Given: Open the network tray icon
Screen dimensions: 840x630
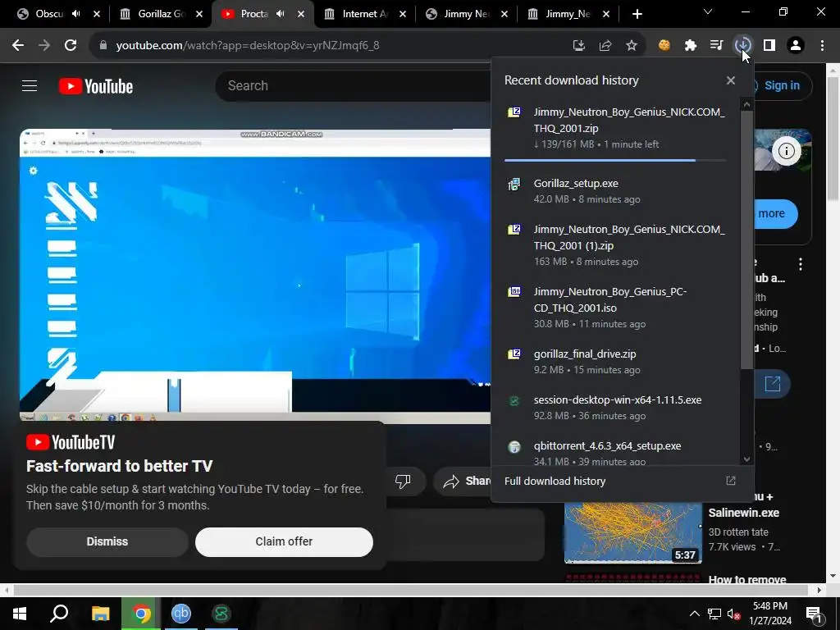Looking at the screenshot, I should [x=714, y=614].
